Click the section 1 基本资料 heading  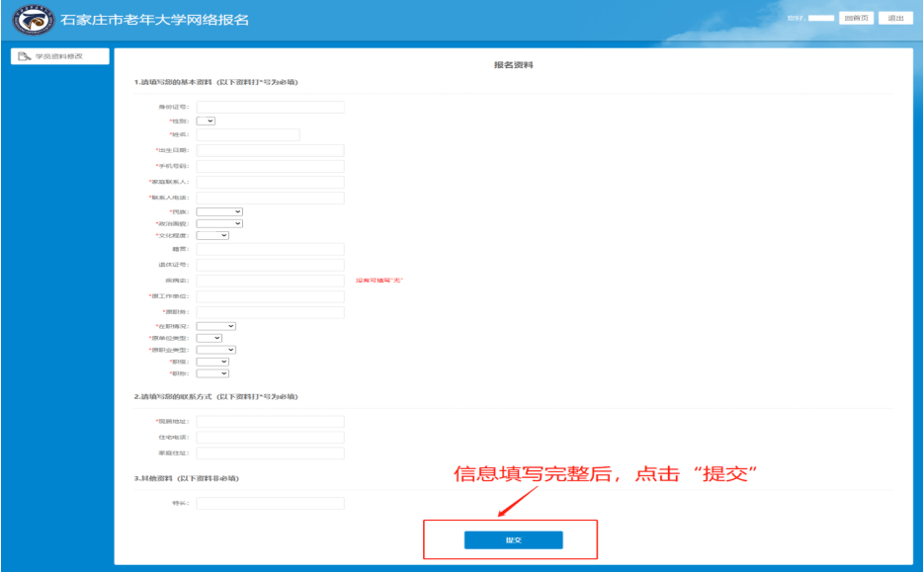[215, 82]
